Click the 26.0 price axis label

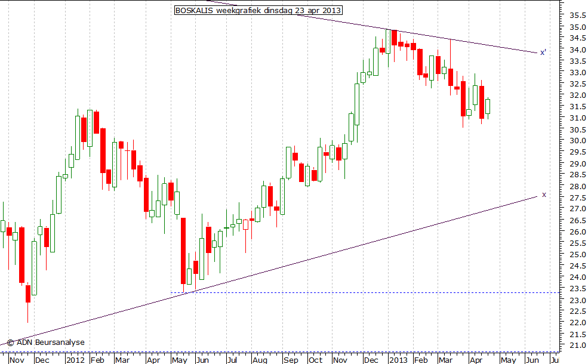tap(577, 232)
